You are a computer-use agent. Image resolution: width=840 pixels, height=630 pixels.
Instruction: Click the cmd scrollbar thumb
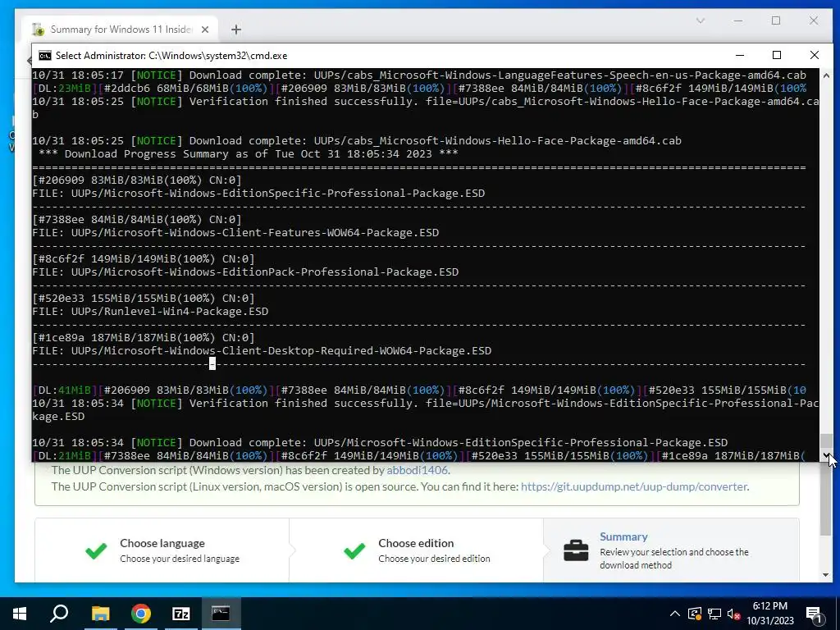pos(826,441)
